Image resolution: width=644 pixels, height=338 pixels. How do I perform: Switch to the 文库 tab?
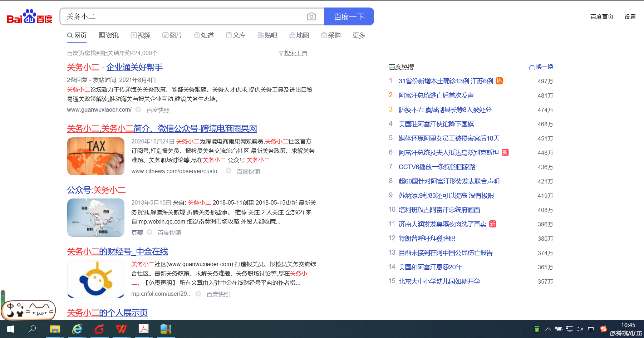[236, 35]
